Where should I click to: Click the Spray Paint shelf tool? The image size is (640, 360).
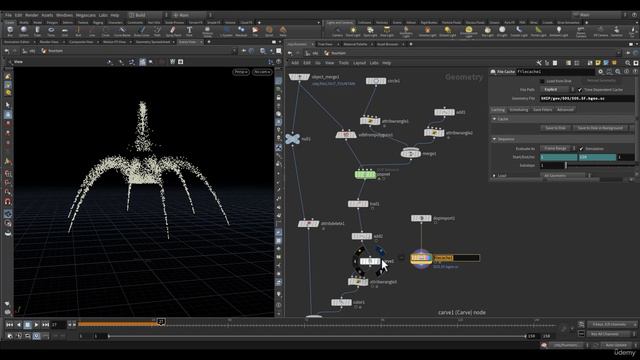point(173,31)
